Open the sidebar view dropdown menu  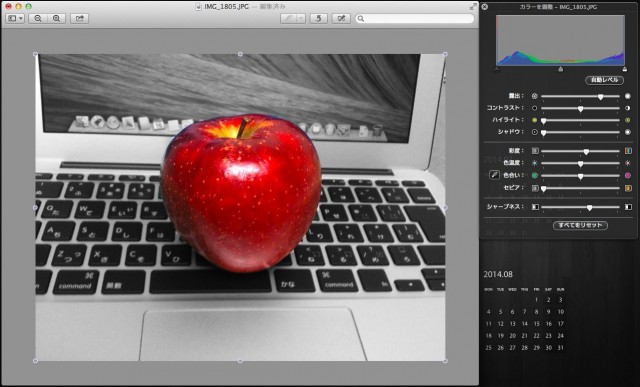click(15, 18)
